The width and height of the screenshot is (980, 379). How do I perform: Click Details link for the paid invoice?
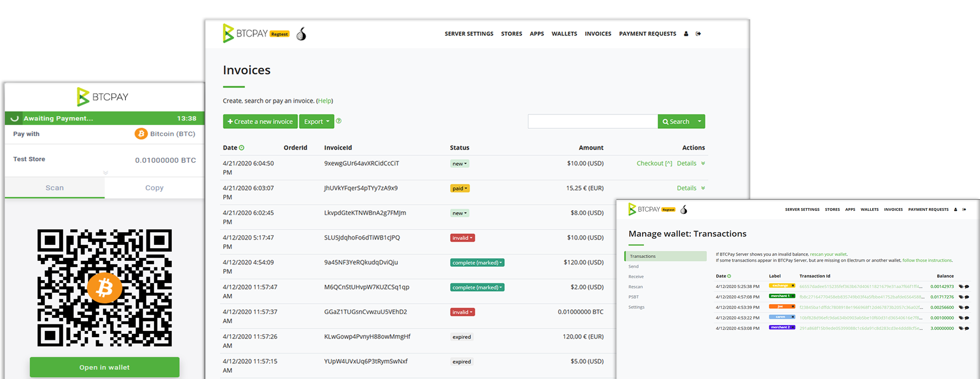tap(687, 188)
